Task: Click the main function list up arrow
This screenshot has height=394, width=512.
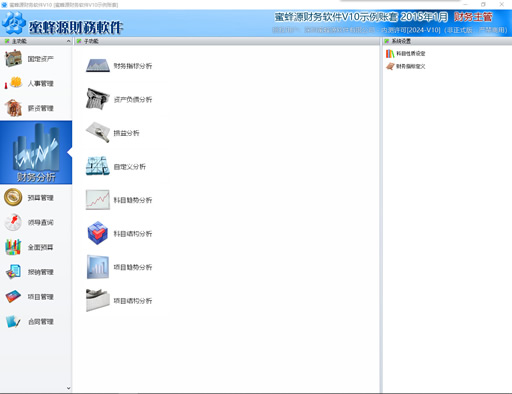Action: 68,41
